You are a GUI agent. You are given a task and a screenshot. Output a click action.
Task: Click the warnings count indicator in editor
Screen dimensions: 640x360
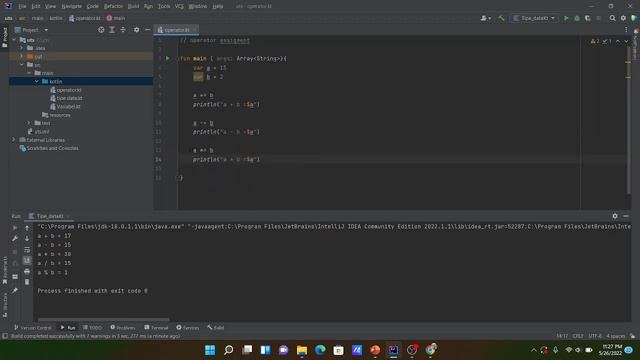[x=595, y=41]
